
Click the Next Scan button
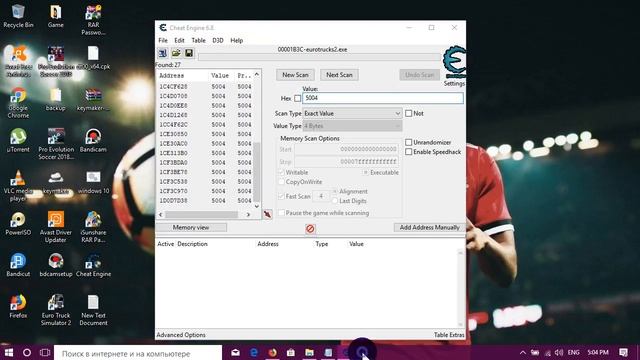tap(339, 75)
